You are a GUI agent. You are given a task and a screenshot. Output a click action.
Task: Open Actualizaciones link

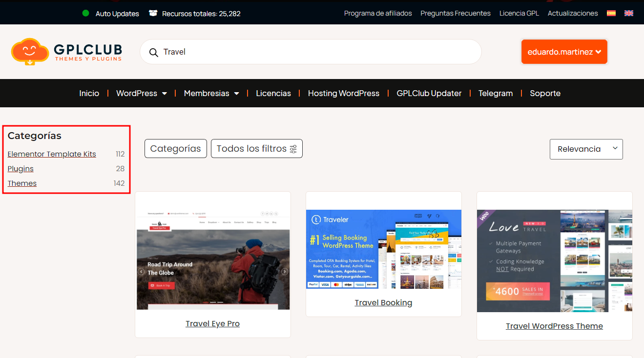tap(573, 13)
